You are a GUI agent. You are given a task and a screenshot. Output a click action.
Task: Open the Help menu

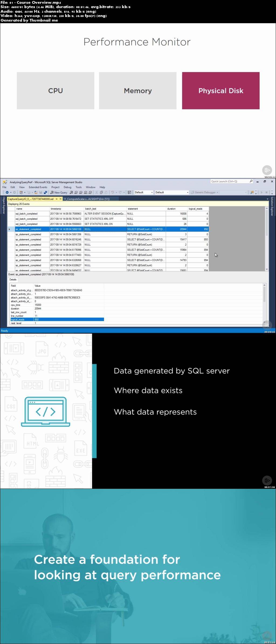click(x=102, y=187)
